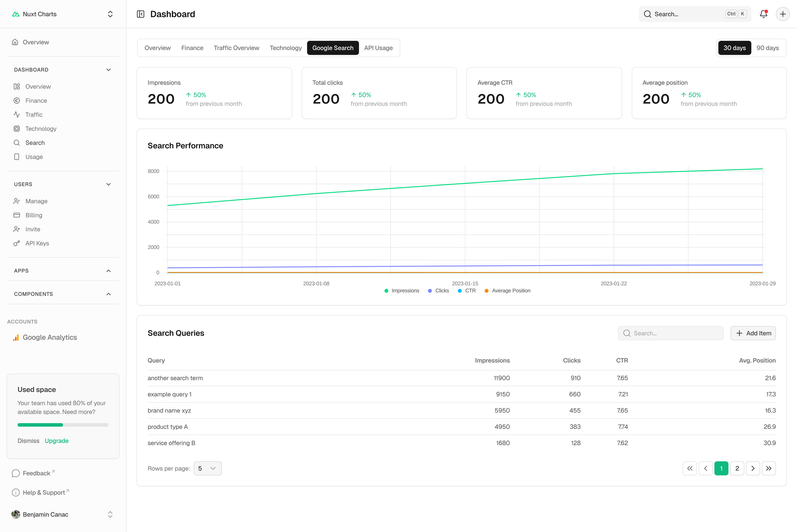Switch to the API Usage tab
This screenshot has width=797, height=532.
tap(378, 48)
